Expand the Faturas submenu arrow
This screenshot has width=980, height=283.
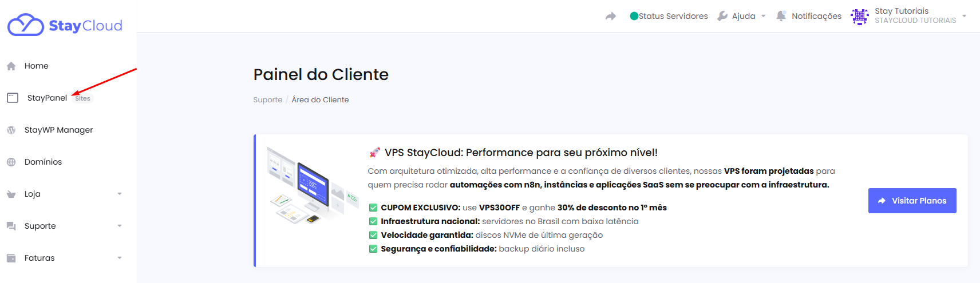[x=120, y=258]
